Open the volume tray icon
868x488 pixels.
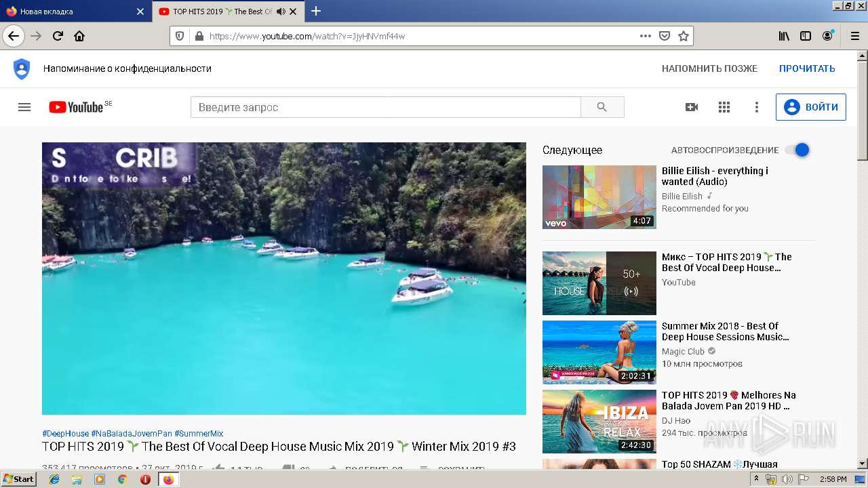point(787,479)
